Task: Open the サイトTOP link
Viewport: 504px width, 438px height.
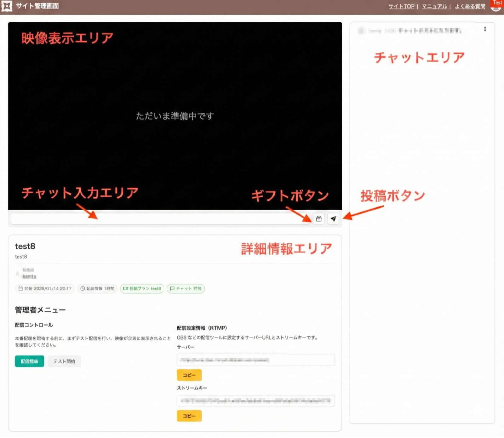Action: [x=401, y=6]
